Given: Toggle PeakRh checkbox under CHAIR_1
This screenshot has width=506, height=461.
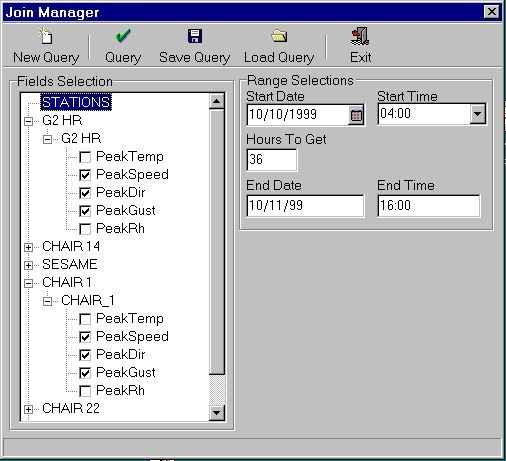Looking at the screenshot, I should 85,391.
